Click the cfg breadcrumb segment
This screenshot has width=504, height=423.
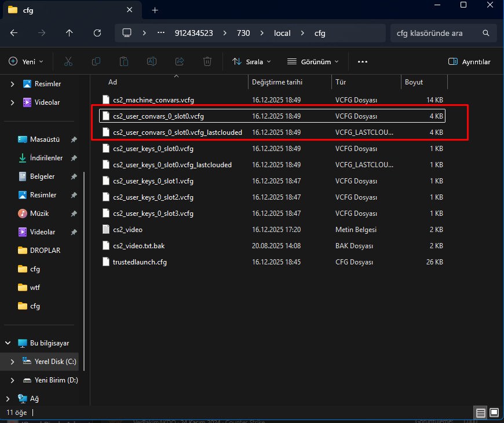coord(320,33)
